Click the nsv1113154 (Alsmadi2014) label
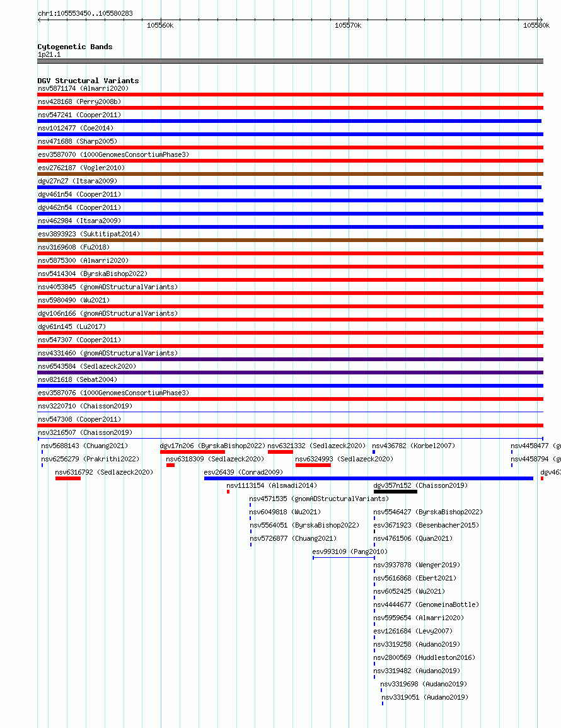The image size is (561, 728). coord(272,485)
